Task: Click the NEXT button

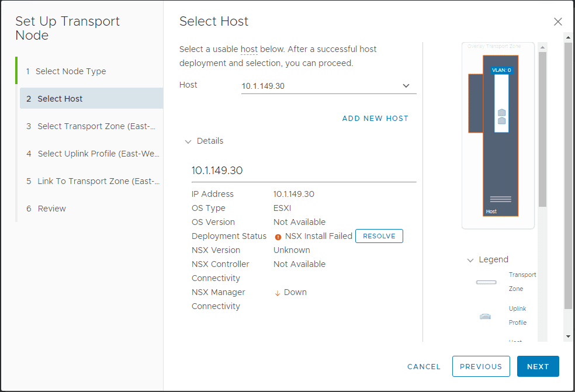Action: tap(538, 366)
